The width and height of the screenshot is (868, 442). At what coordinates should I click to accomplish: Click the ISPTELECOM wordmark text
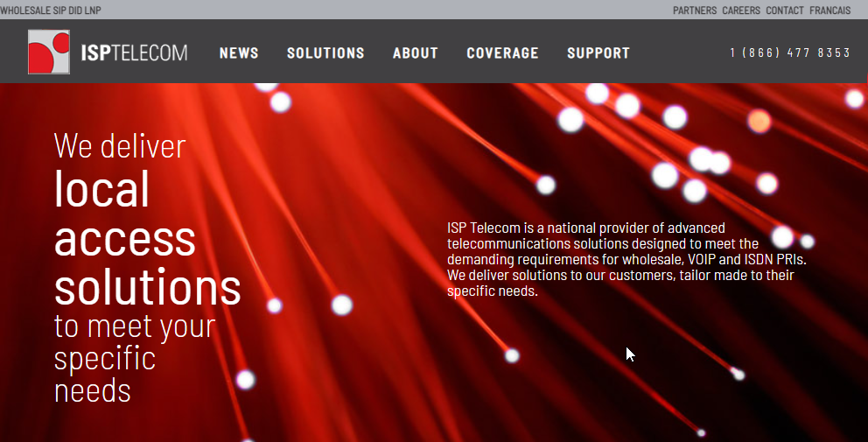134,53
